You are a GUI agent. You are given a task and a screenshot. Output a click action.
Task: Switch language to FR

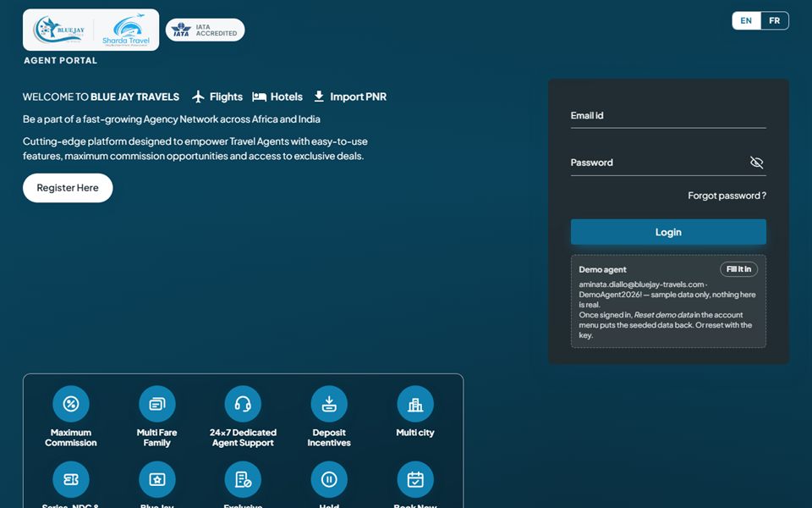pos(775,20)
